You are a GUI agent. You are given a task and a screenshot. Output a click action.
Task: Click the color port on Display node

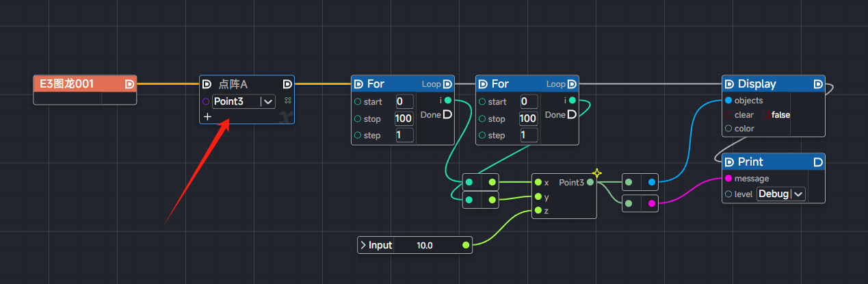pyautogui.click(x=728, y=129)
